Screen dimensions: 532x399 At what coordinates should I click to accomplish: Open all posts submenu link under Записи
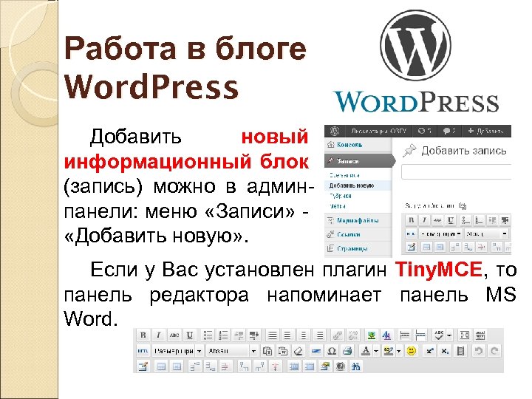tap(344, 175)
